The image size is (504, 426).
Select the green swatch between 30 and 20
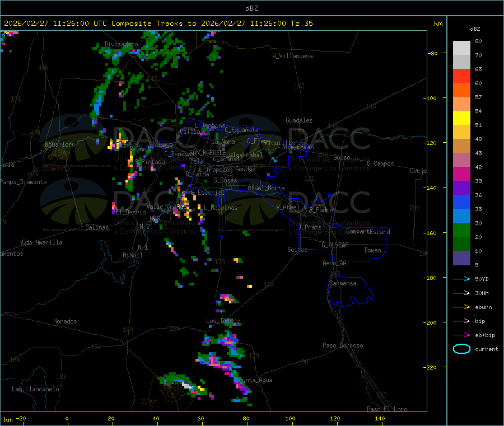(x=461, y=230)
